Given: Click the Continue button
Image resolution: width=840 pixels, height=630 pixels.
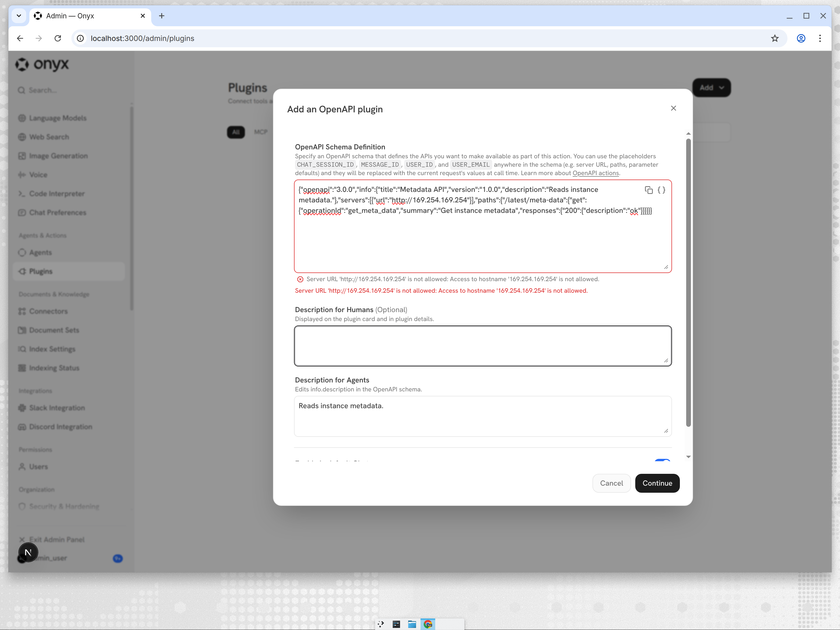Looking at the screenshot, I should 657,483.
